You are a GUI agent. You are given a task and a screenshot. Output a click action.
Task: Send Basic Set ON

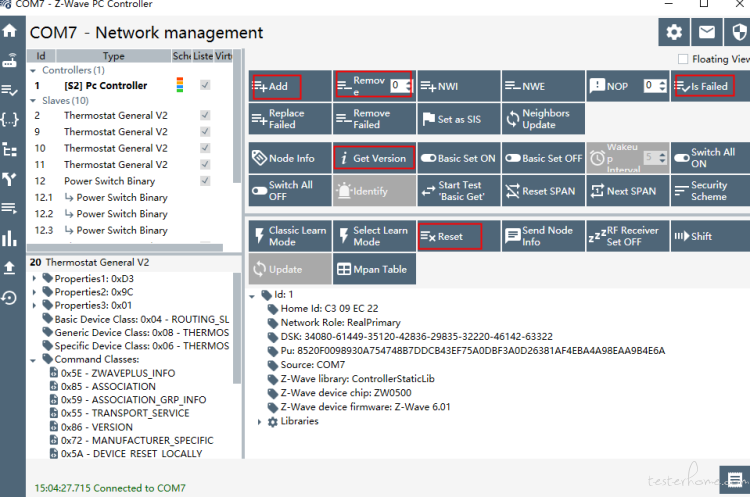coord(459,158)
